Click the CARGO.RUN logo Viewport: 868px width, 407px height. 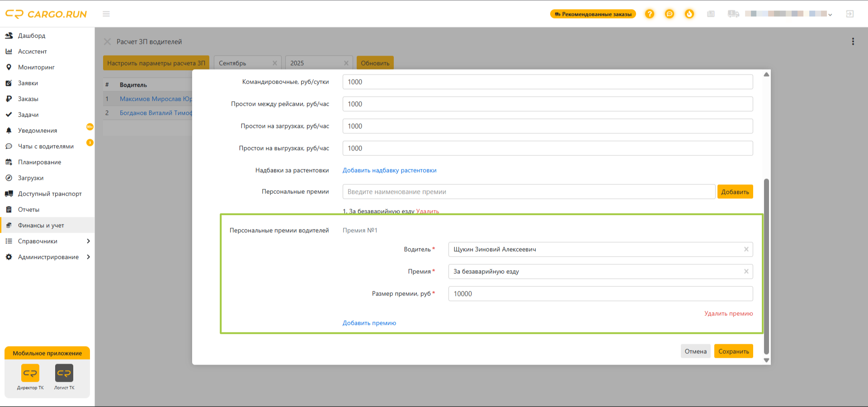click(46, 14)
